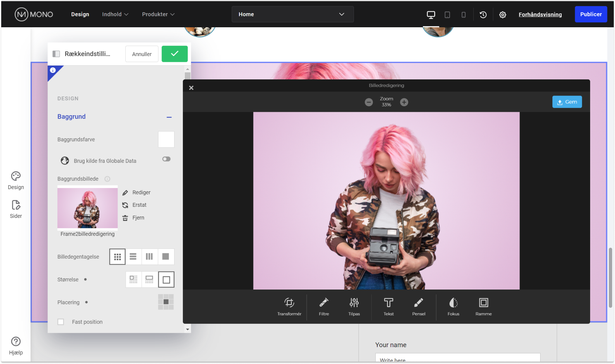Open the Home page selector dropdown
615x364 pixels.
292,14
